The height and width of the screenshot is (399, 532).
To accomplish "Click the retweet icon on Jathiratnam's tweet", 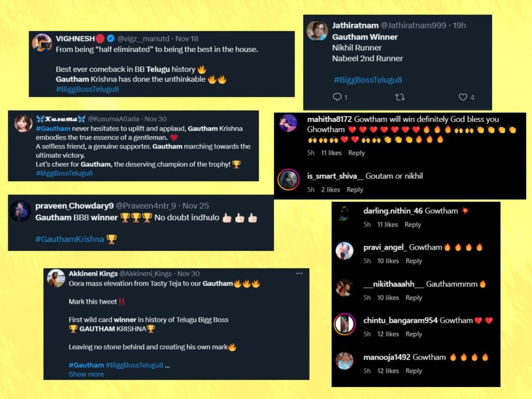I will tap(400, 97).
